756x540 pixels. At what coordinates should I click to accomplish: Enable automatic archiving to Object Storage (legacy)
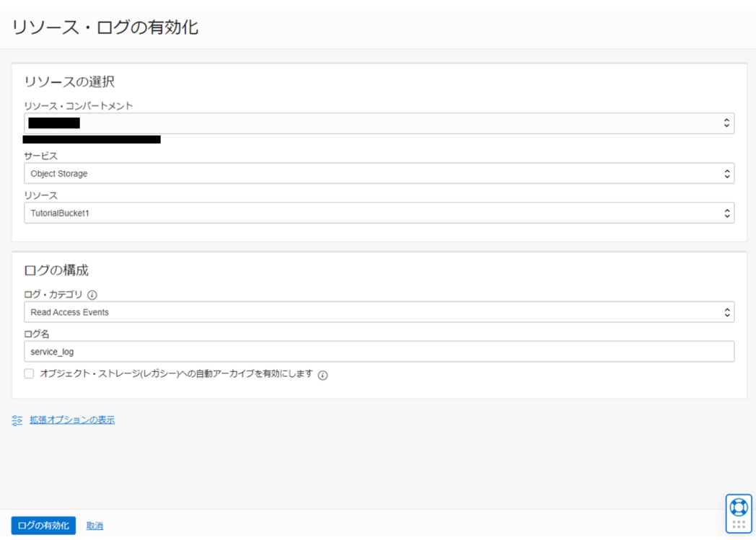pos(28,373)
